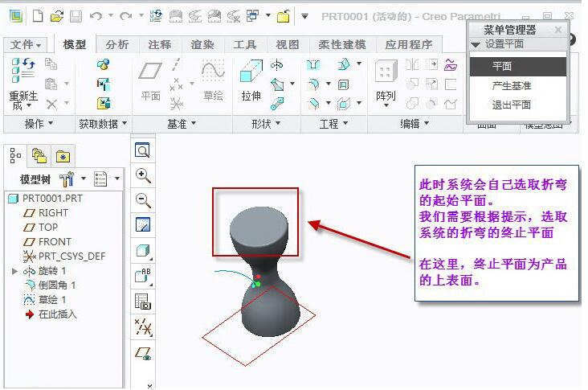The width and height of the screenshot is (588, 390).
Task: Switch to the 分析 tab
Action: 117,45
